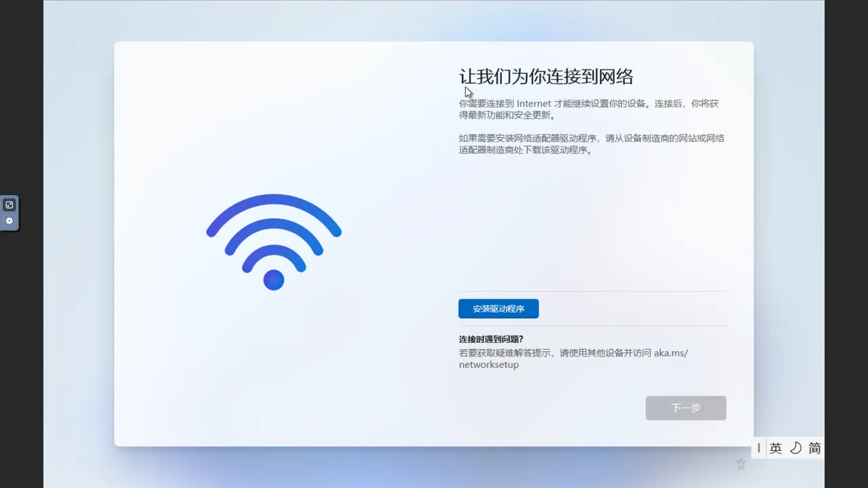Open the accessibility figure icon
The height and width of the screenshot is (488, 868).
[741, 464]
